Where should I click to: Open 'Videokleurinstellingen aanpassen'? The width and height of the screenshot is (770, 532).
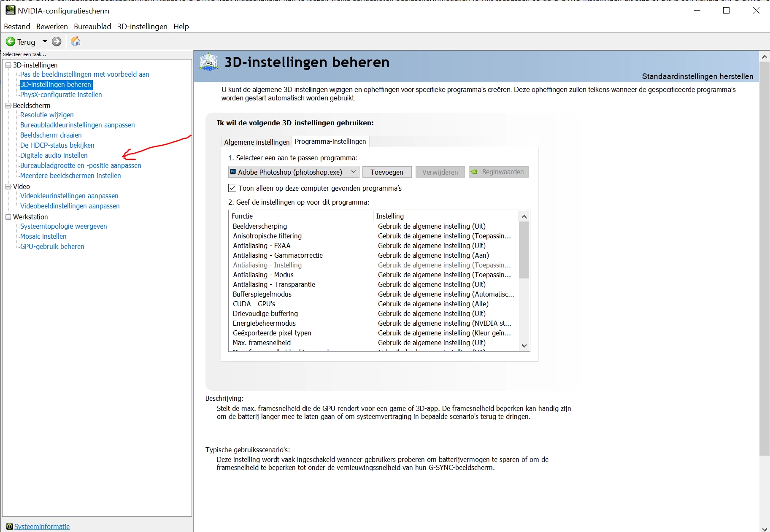pos(69,196)
